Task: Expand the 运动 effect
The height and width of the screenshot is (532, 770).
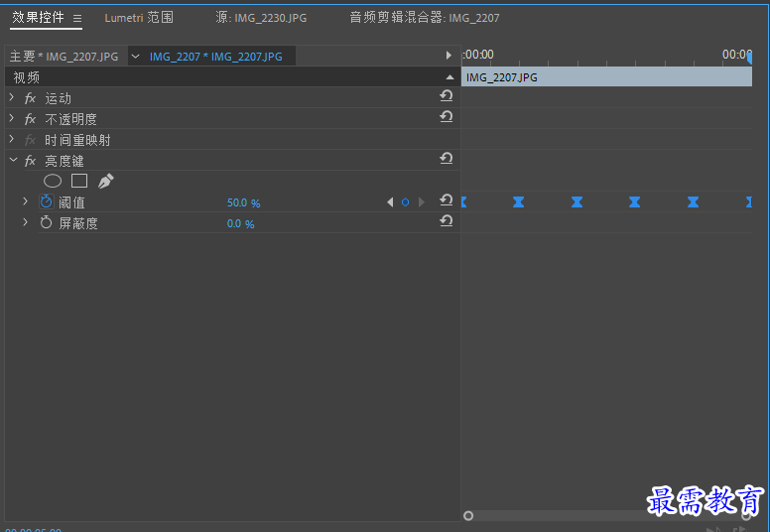Action: pos(12,97)
